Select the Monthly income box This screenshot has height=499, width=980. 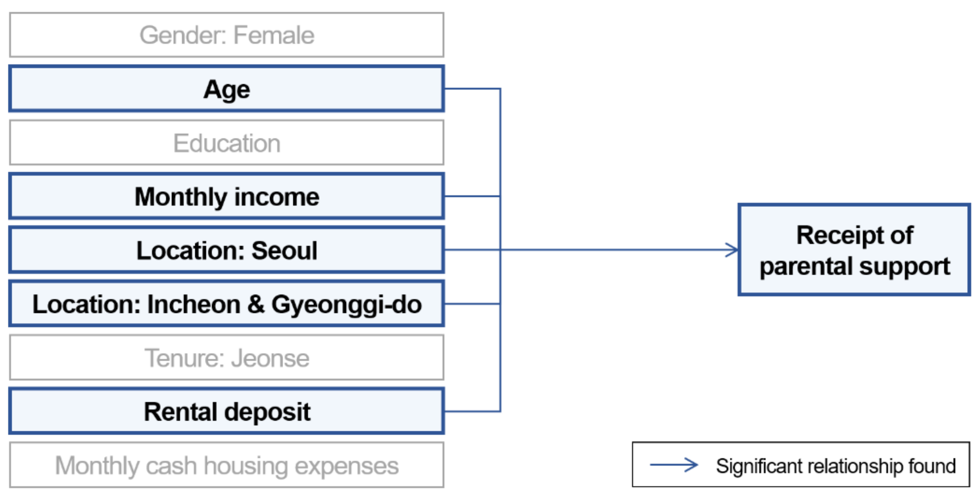227,197
